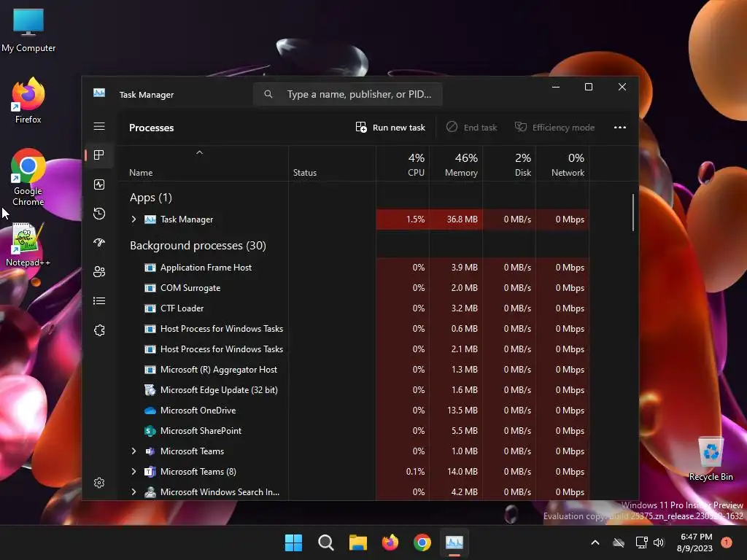Click the Apps (1) group header

[150, 198]
